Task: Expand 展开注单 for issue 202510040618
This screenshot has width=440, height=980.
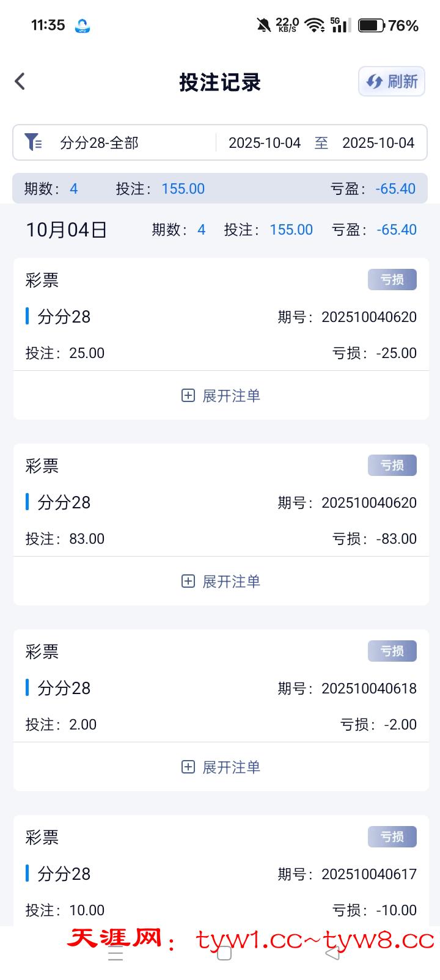Action: (221, 767)
